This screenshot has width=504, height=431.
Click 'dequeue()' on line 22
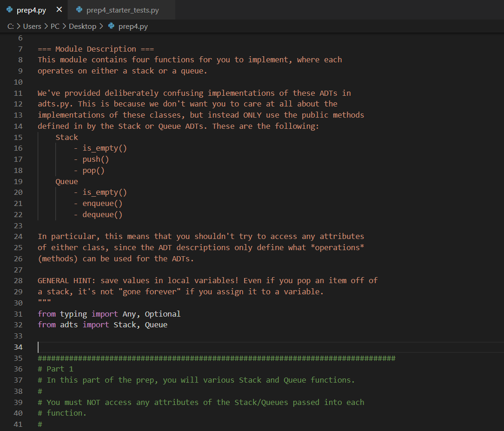pyautogui.click(x=103, y=215)
